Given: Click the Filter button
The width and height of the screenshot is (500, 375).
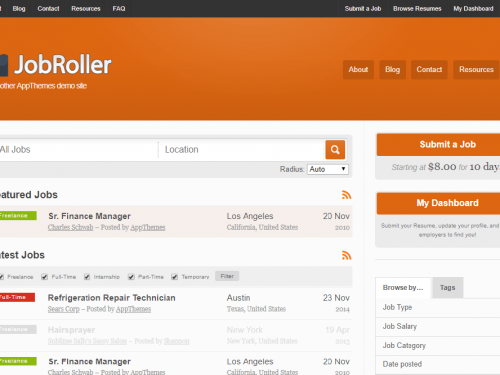Looking at the screenshot, I should (227, 276).
